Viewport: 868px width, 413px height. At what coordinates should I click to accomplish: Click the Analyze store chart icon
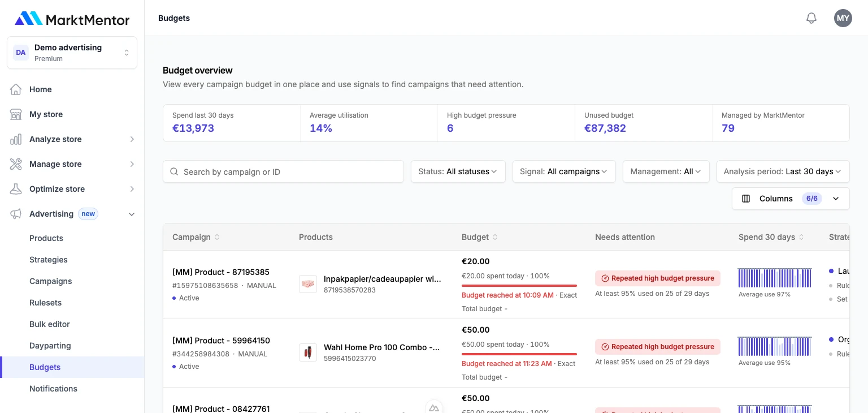click(x=16, y=139)
